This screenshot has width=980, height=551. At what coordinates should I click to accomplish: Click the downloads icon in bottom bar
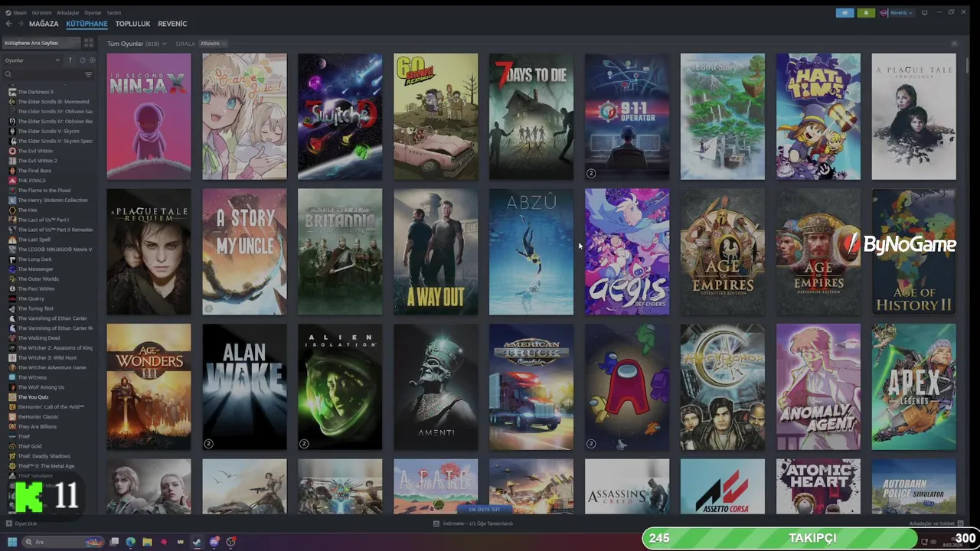coord(436,523)
